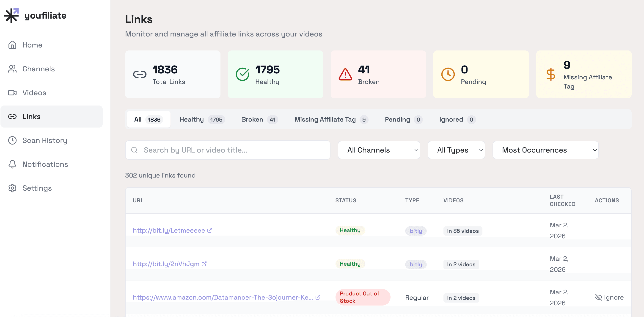Open Channels via the people icon

[x=12, y=69]
